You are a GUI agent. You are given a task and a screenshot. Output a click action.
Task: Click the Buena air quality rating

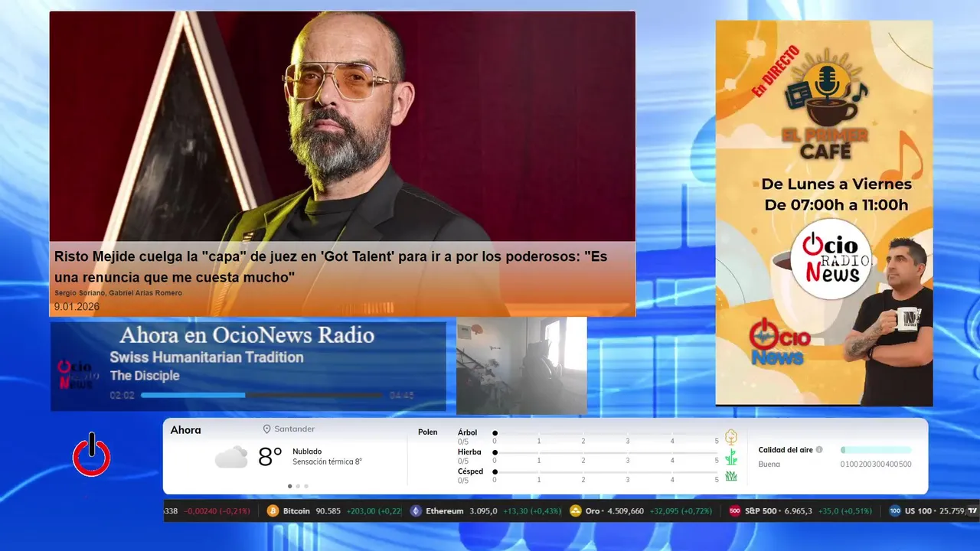pos(769,465)
